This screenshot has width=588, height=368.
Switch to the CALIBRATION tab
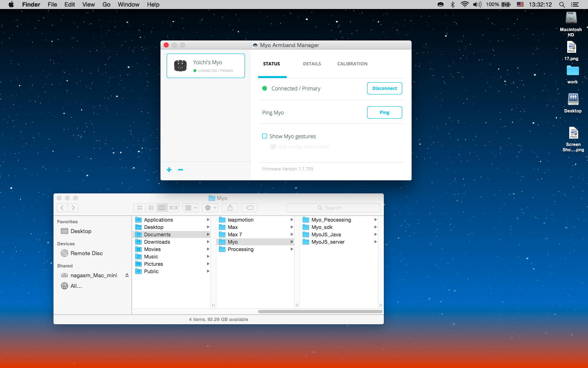(352, 64)
